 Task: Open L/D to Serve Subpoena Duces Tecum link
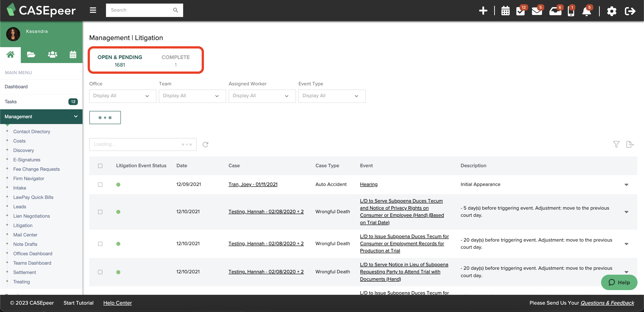click(x=402, y=212)
